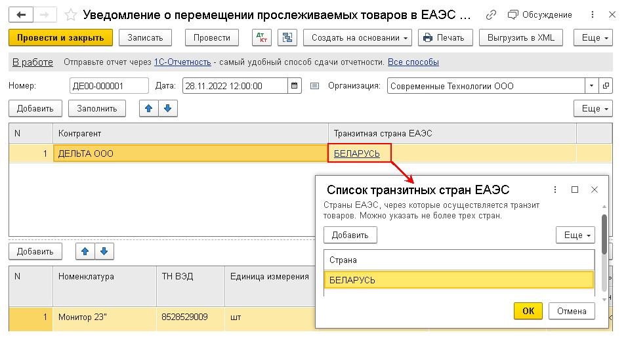The image size is (628, 364).
Task: Open the top toolbar Еще menu
Action: click(x=595, y=38)
